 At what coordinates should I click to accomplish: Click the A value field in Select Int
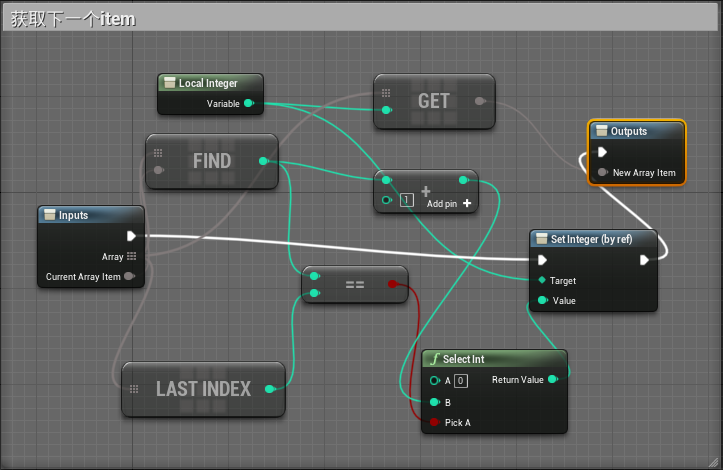[460, 380]
